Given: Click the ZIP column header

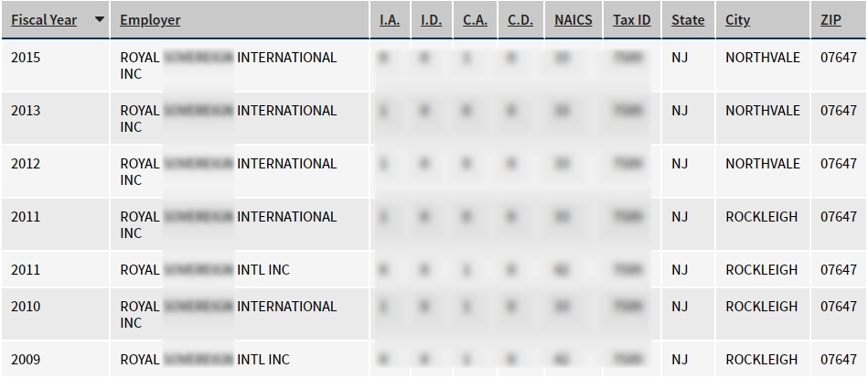Looking at the screenshot, I should click(x=831, y=20).
